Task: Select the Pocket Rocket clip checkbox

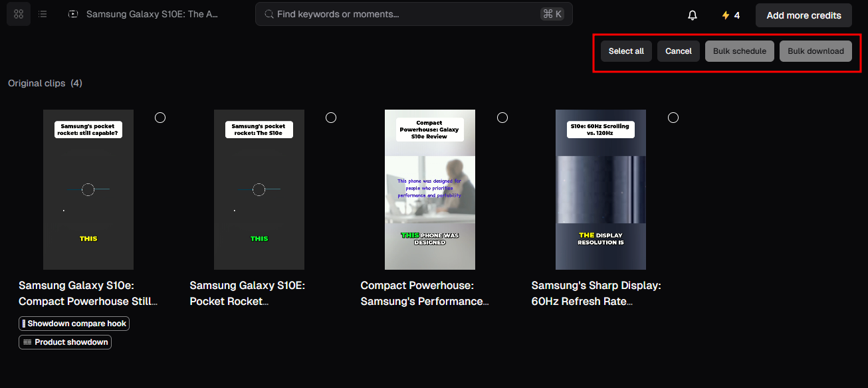Action: pyautogui.click(x=331, y=118)
